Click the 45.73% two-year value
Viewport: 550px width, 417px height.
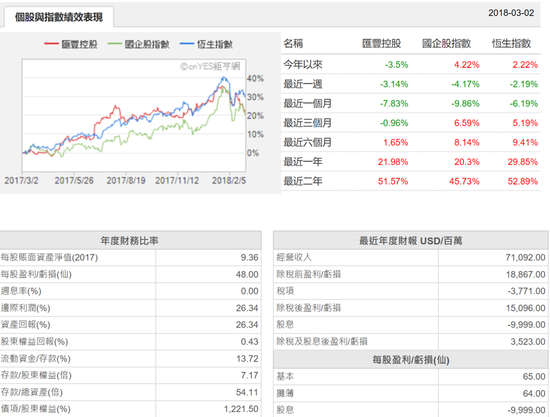464,182
